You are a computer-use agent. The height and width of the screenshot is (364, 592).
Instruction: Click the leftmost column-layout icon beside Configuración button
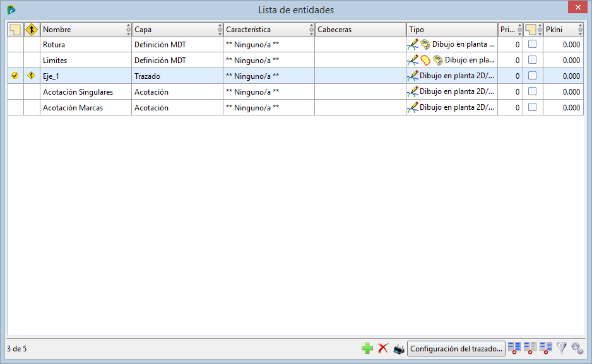click(x=514, y=348)
